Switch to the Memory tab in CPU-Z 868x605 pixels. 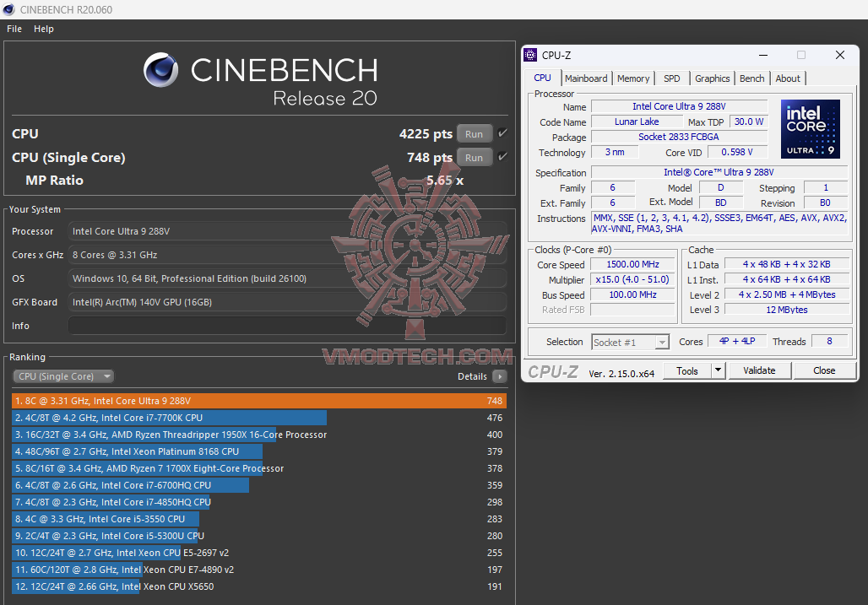point(633,78)
